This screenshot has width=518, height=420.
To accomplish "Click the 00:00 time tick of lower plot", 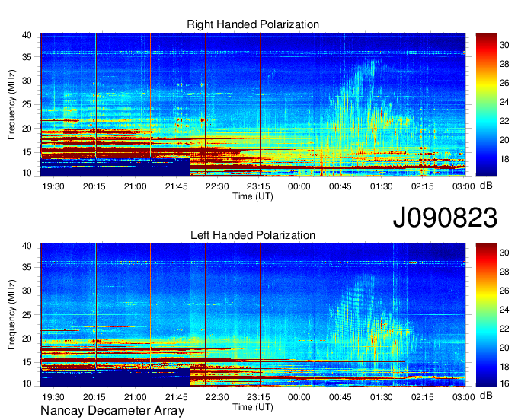I will [x=299, y=397].
